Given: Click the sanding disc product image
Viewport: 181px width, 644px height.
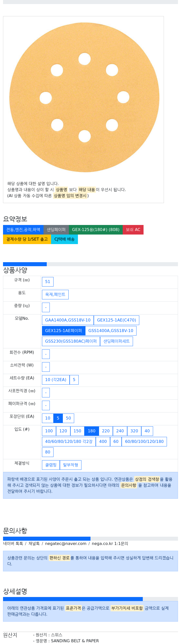Looking at the screenshot, I should pos(84,98).
